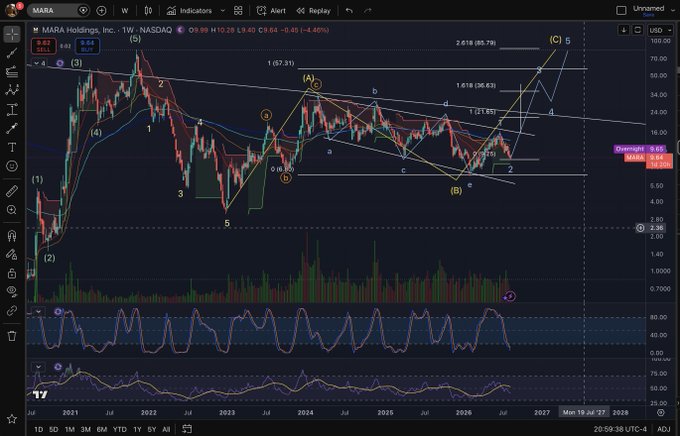Open candlestick chart type selector
This screenshot has height=436, width=680.
148,10
